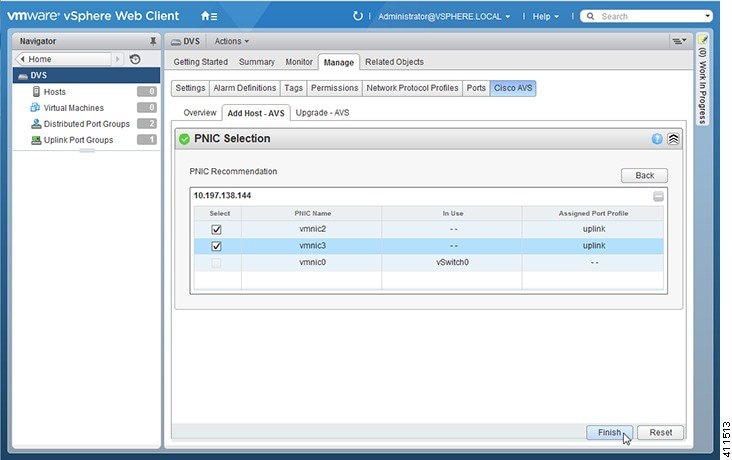Open the Help dropdown
The image size is (732, 460).
[x=546, y=16]
